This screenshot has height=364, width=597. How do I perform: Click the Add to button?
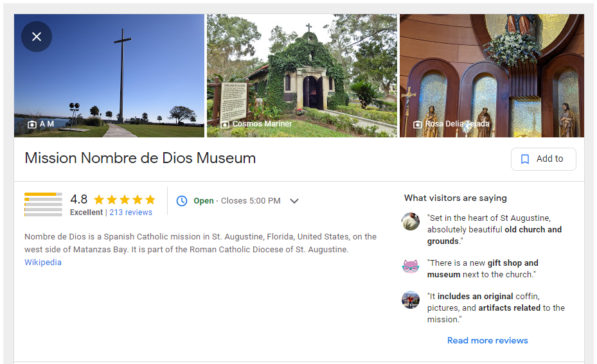tap(543, 159)
